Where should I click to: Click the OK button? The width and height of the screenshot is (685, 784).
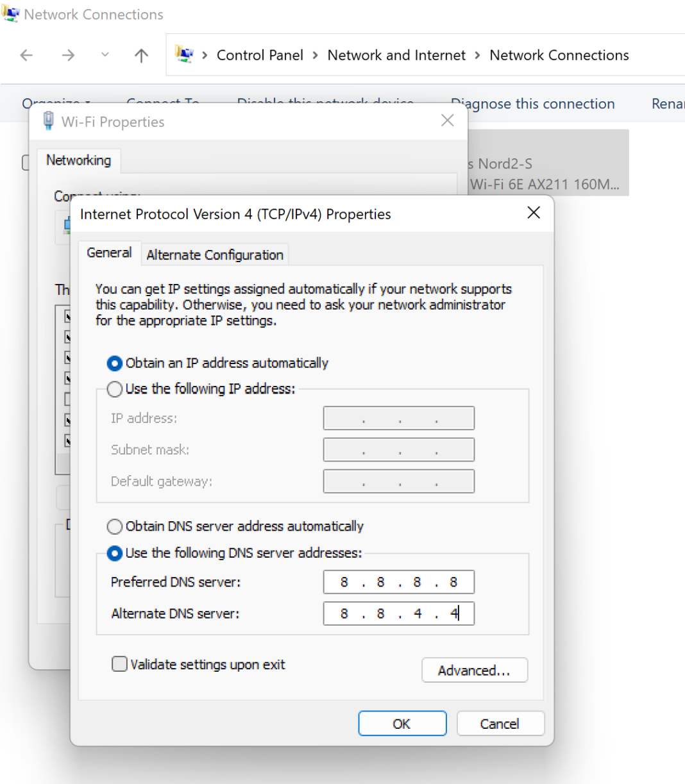(x=402, y=723)
